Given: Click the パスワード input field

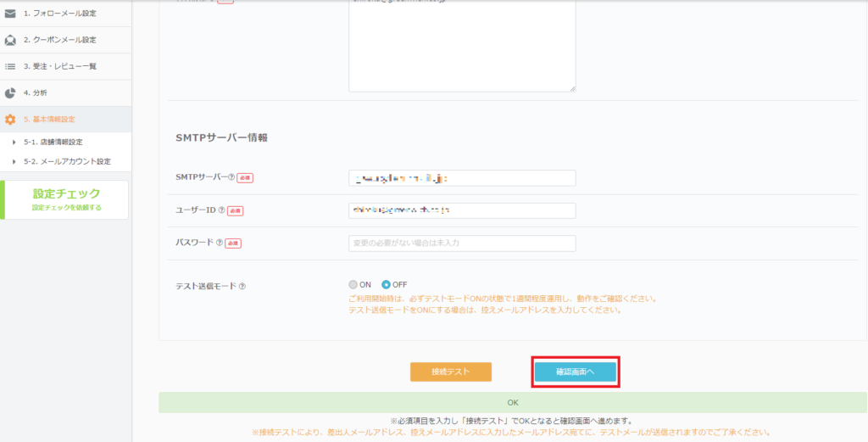Looking at the screenshot, I should [x=462, y=243].
